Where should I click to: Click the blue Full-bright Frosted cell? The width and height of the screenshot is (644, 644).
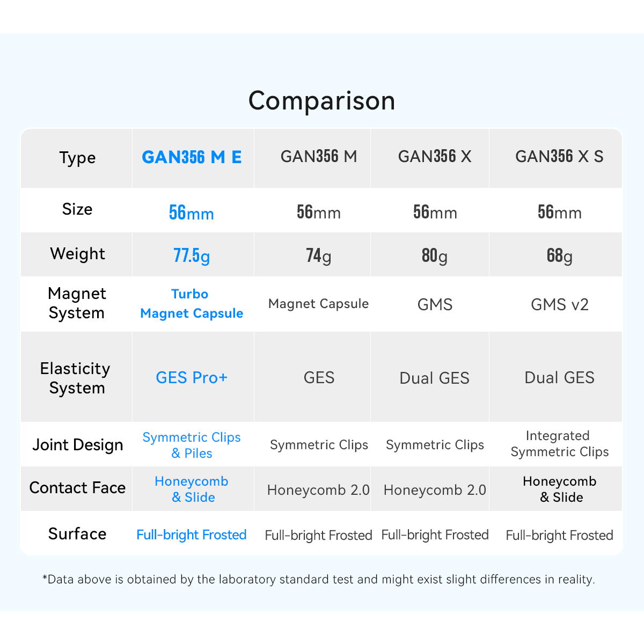[x=192, y=535]
